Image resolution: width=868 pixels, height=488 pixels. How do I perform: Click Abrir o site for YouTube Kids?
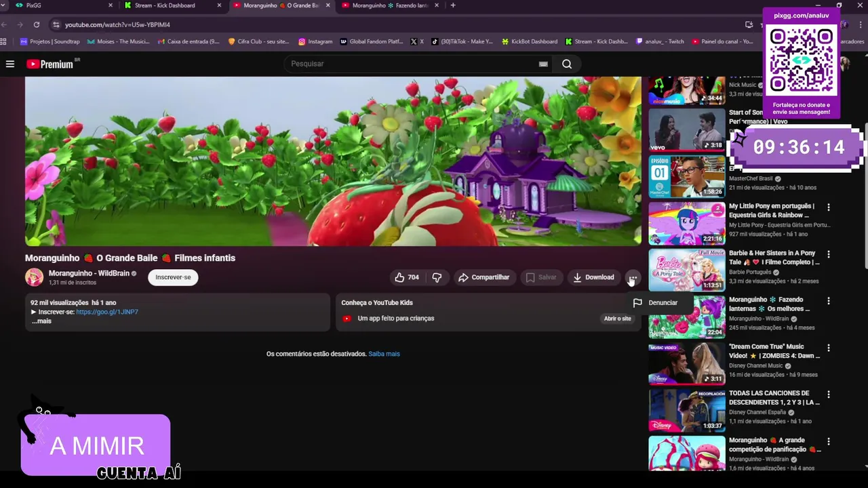[617, 319]
